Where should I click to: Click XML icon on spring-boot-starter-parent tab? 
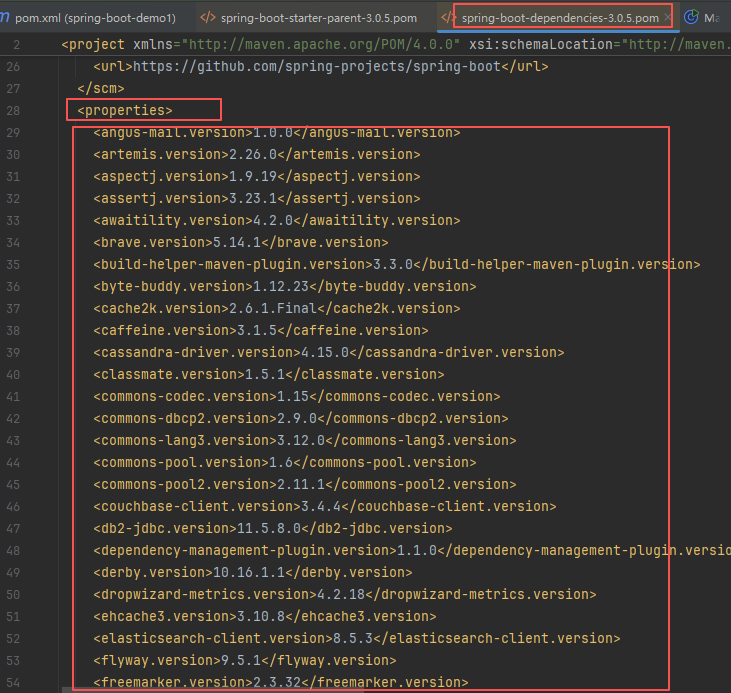pos(208,18)
